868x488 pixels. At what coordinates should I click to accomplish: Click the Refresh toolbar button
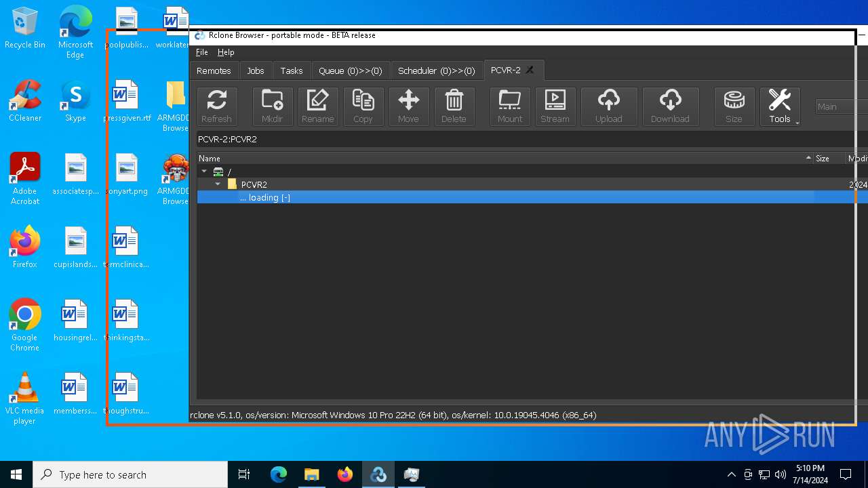217,106
